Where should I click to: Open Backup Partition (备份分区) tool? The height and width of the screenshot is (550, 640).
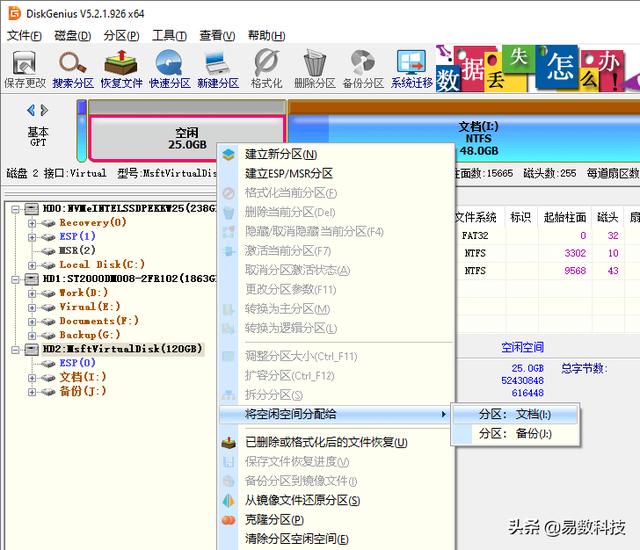363,69
